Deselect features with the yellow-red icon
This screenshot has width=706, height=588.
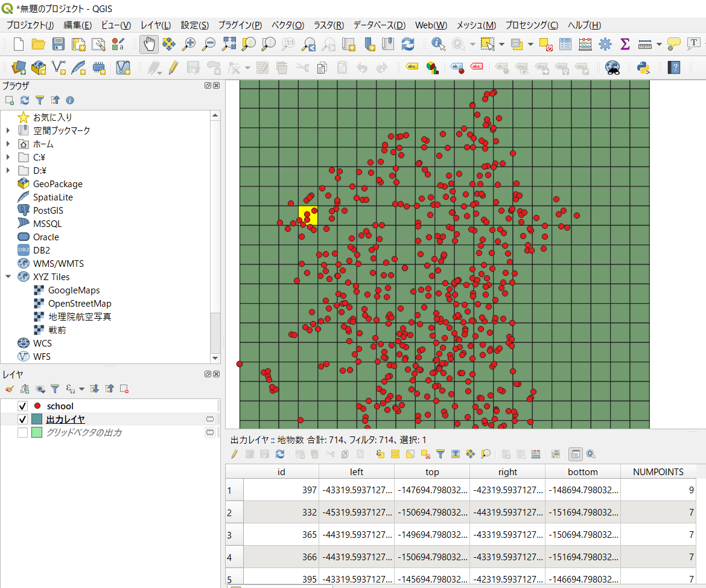tap(545, 44)
